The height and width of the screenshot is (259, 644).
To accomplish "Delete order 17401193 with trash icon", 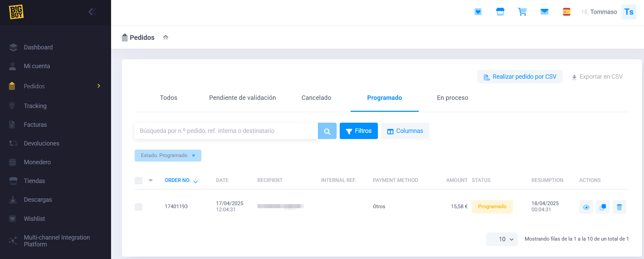I will [619, 207].
